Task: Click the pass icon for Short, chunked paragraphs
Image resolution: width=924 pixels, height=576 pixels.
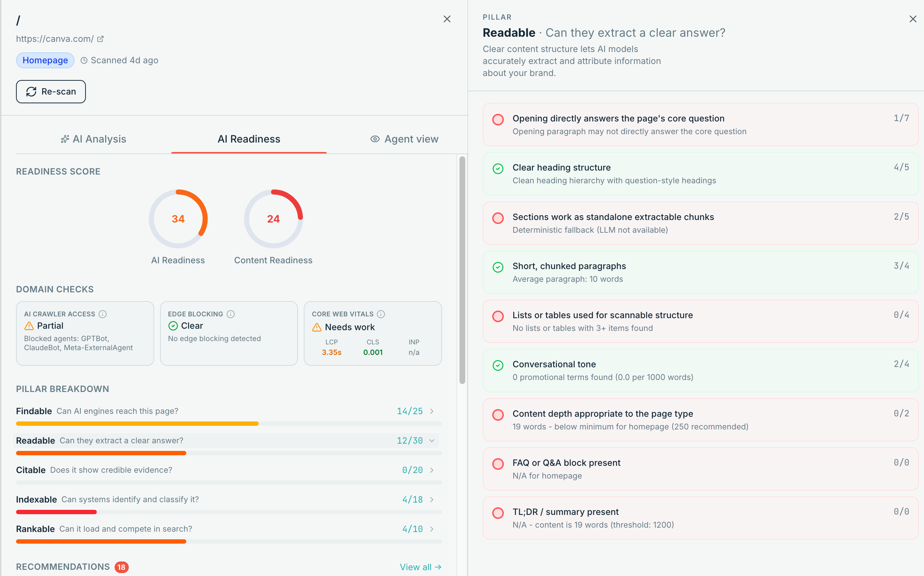Action: [498, 267]
